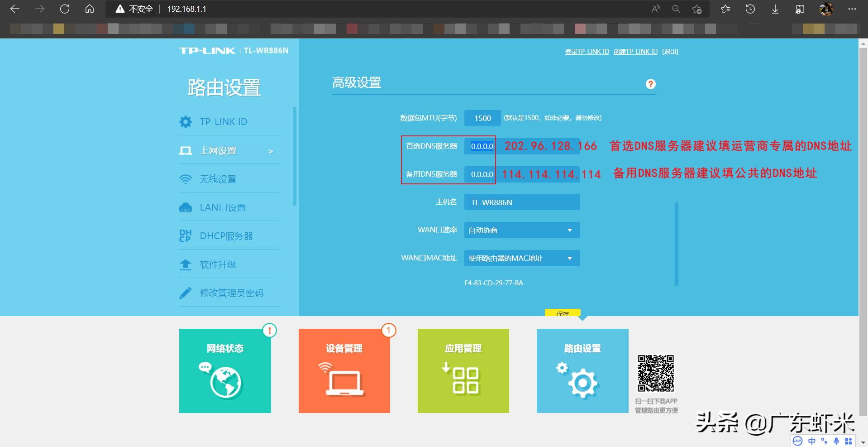The height and width of the screenshot is (447, 868).
Task: Expand the WAN口MAC地址 dropdown
Action: pyautogui.click(x=522, y=258)
